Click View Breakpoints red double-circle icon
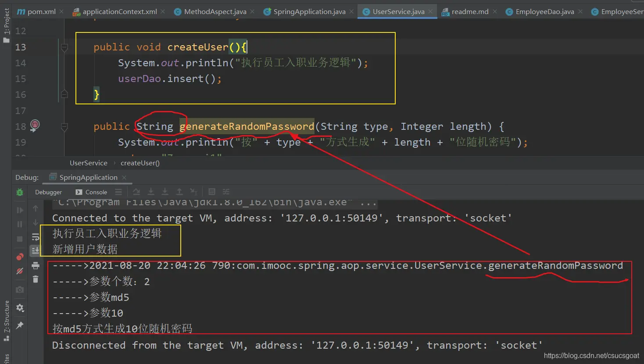This screenshot has height=364, width=644. [20, 257]
